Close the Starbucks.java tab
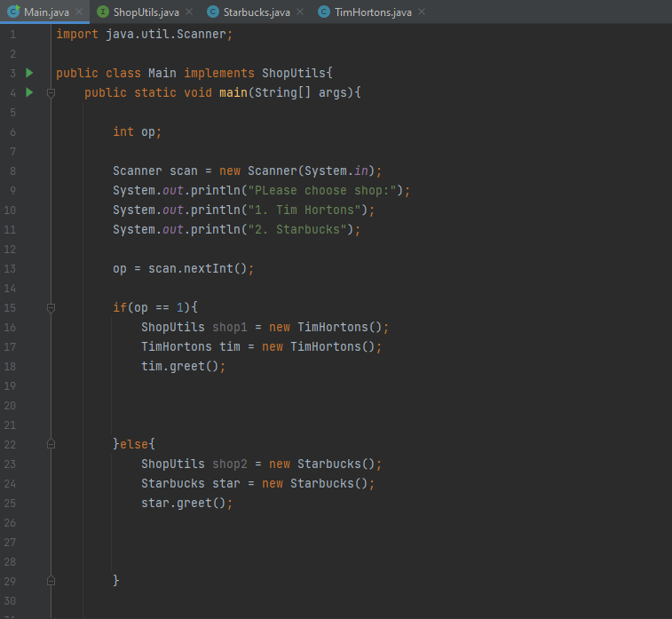 [x=300, y=12]
